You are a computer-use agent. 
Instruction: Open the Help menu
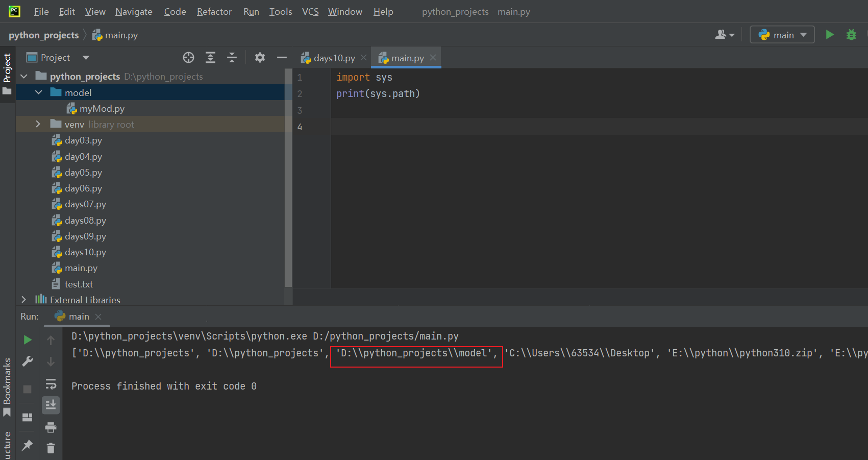pos(383,11)
